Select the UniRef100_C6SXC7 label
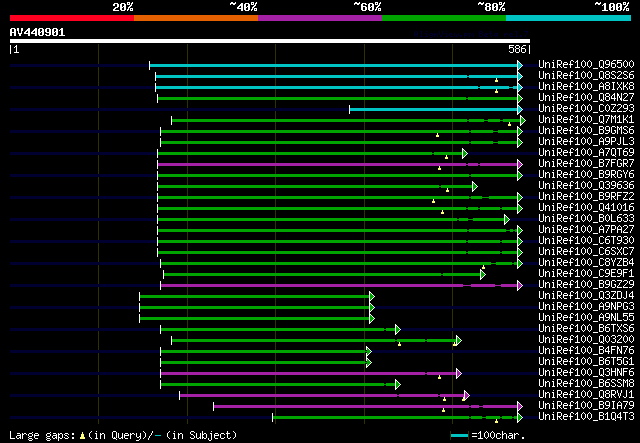Image resolution: width=640 pixels, height=443 pixels. point(586,252)
